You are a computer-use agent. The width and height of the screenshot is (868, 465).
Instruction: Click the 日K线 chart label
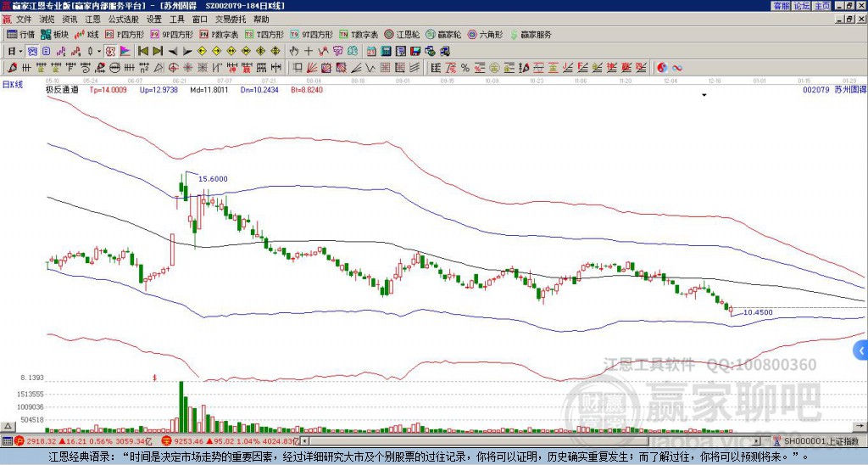point(13,85)
